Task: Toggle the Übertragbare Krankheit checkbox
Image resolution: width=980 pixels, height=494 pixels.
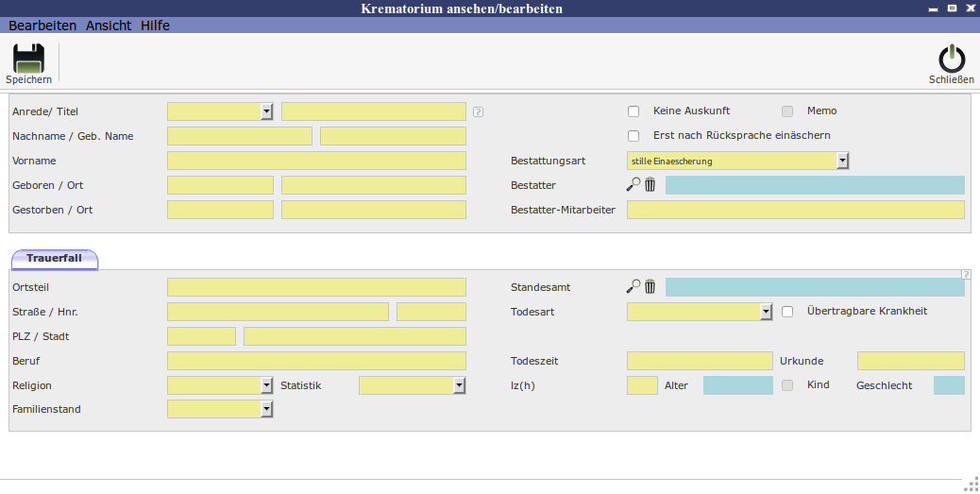Action: (787, 312)
